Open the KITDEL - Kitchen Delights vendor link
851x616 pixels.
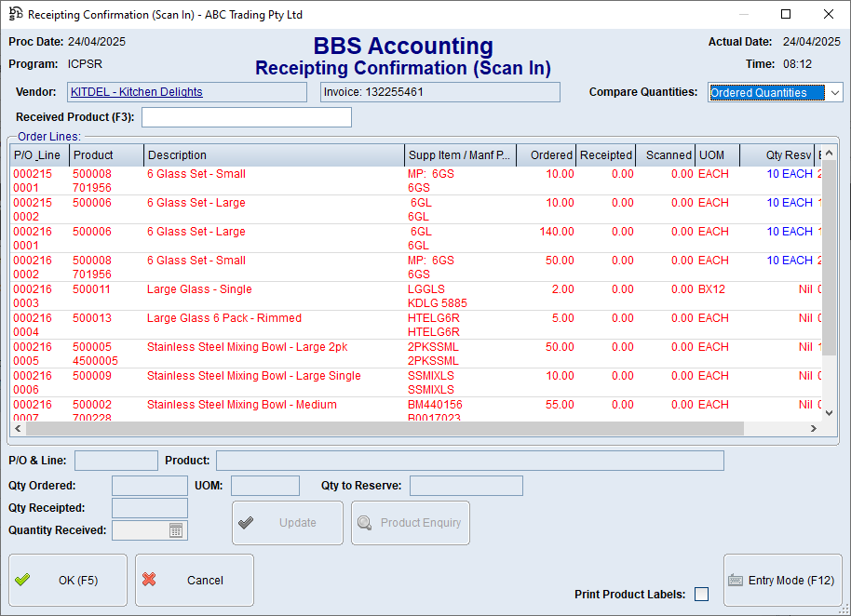point(137,92)
